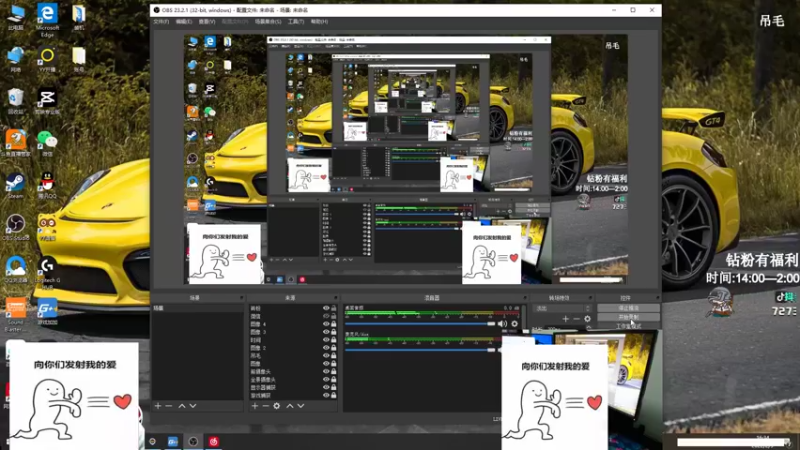The image size is (800, 450).
Task: Open the 工具(T) menu
Action: point(296,22)
